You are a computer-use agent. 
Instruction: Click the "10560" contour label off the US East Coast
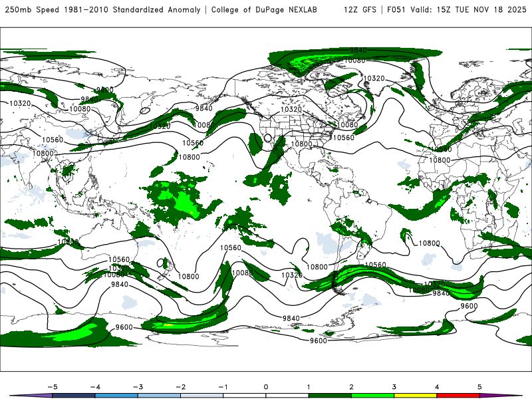click(x=343, y=138)
